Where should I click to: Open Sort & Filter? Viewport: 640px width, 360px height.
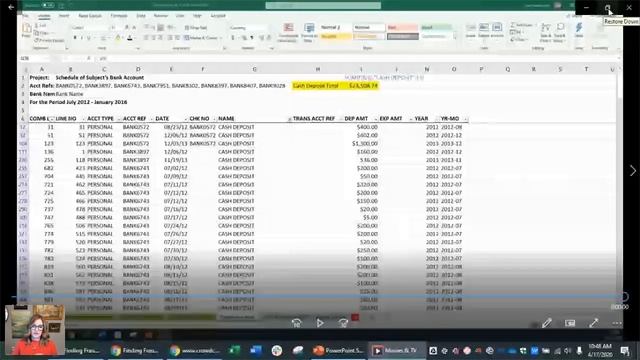point(546,32)
